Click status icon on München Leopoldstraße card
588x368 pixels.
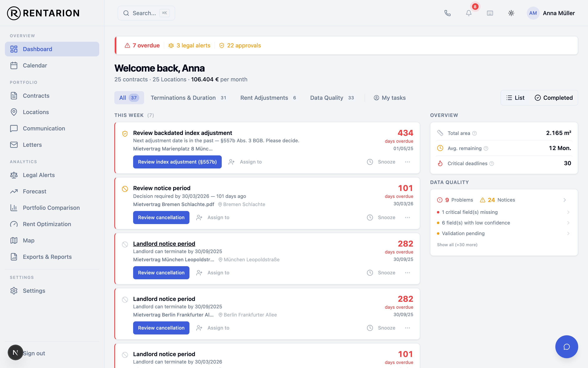[125, 244]
